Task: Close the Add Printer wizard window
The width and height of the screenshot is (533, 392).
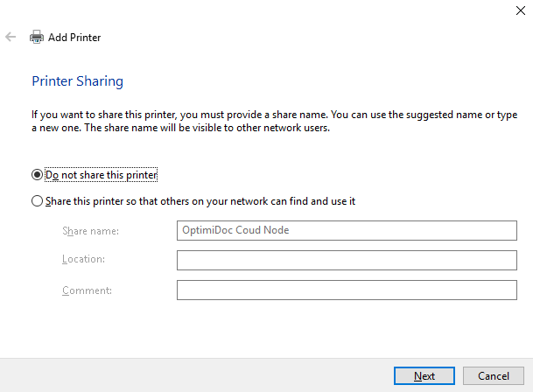Action: [521, 10]
